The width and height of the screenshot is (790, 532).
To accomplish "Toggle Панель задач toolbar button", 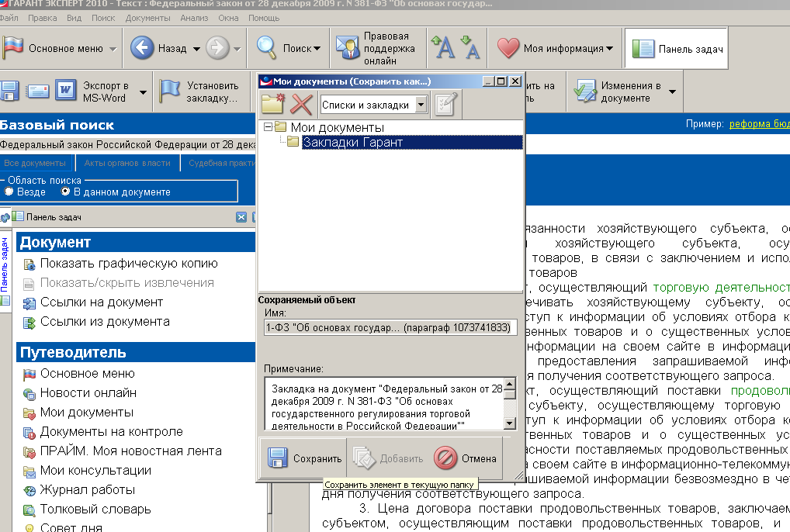I will pyautogui.click(x=677, y=49).
